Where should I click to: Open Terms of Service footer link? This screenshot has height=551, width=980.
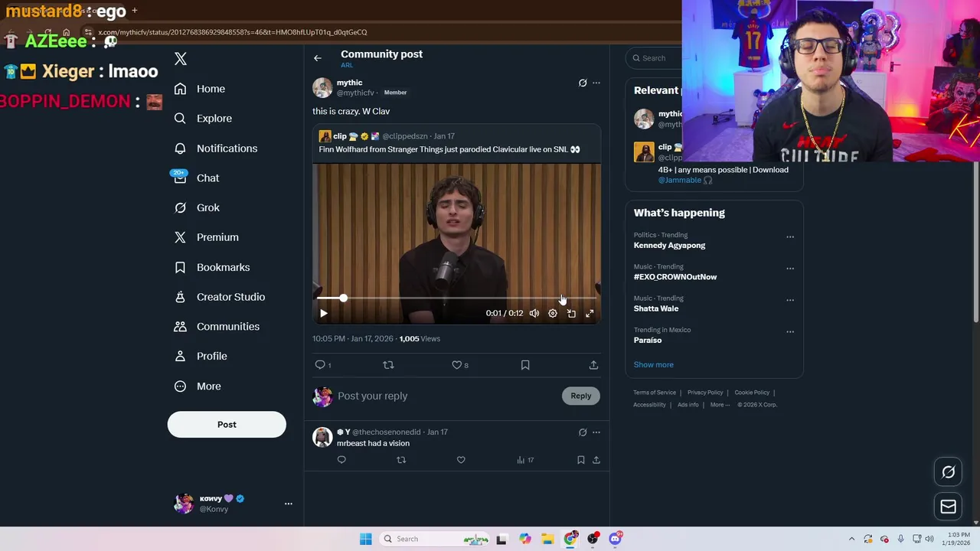[x=655, y=393]
